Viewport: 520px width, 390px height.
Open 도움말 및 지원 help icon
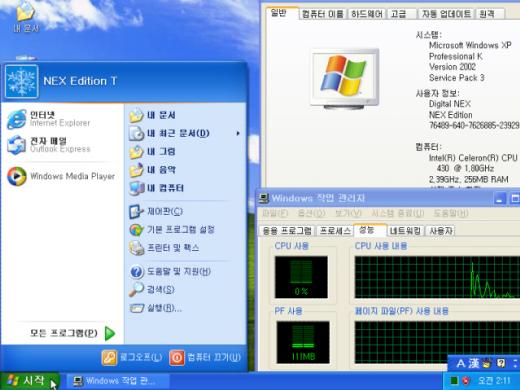pos(136,271)
